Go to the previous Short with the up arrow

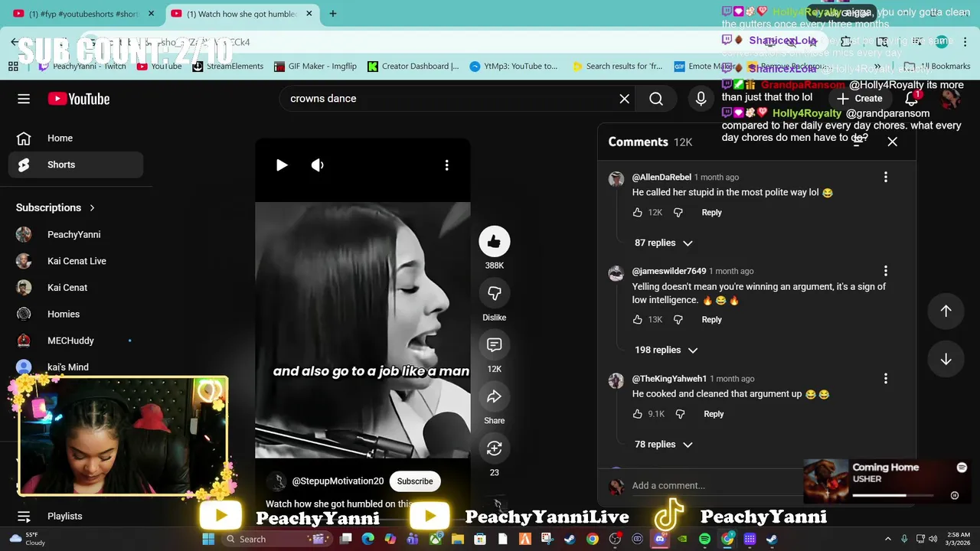[x=946, y=311]
